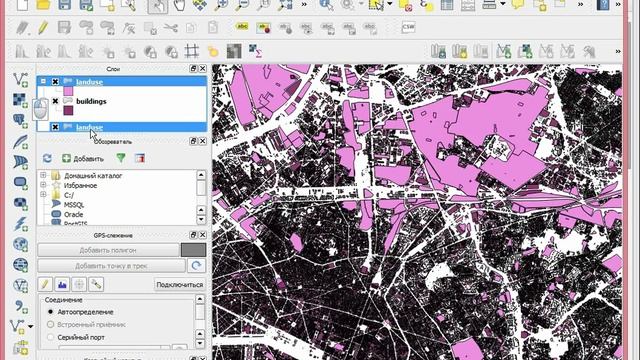640x360 pixels.
Task: Open the attribute table icon
Action: 447,5
